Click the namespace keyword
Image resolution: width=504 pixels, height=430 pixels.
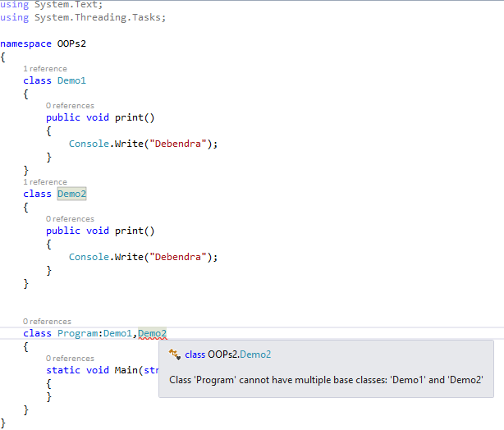(25, 43)
